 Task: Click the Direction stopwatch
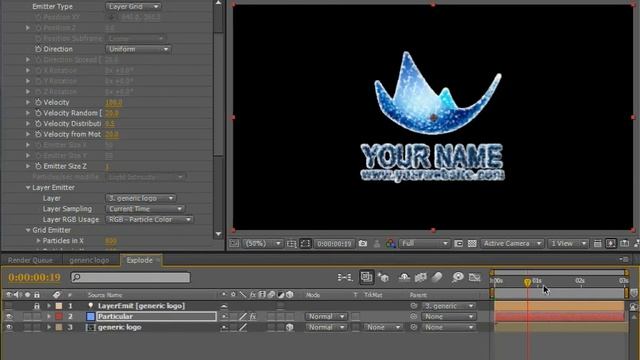(x=38, y=49)
